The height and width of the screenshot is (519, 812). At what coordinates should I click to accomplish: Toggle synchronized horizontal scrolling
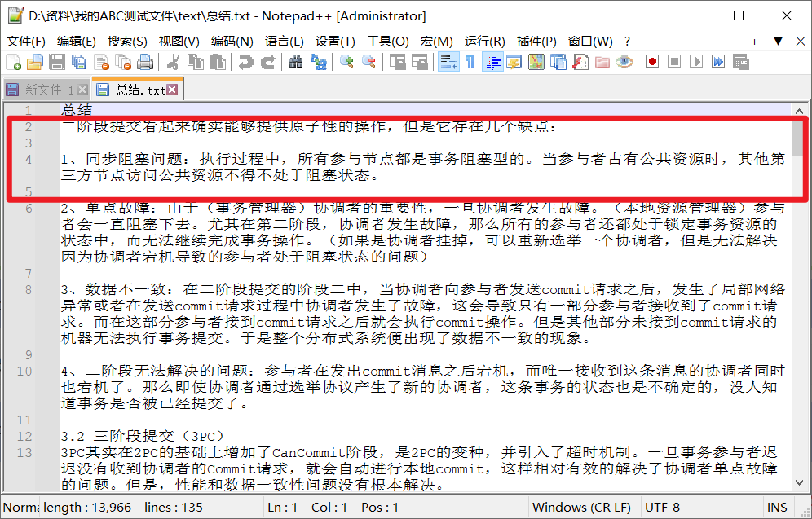tap(420, 62)
